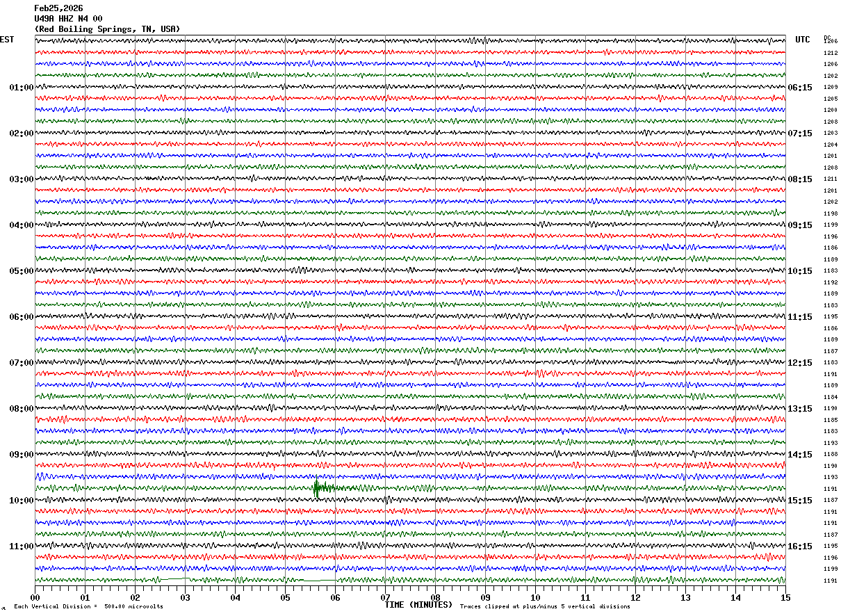Select the 07:00 EST time label
841x616 pixels.
tap(22, 363)
